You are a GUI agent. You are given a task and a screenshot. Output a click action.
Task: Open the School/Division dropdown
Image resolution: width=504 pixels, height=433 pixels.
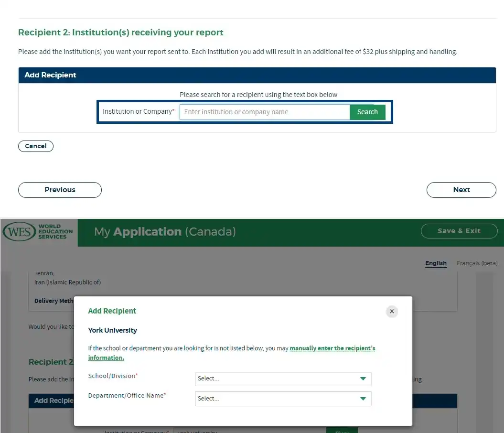point(283,379)
